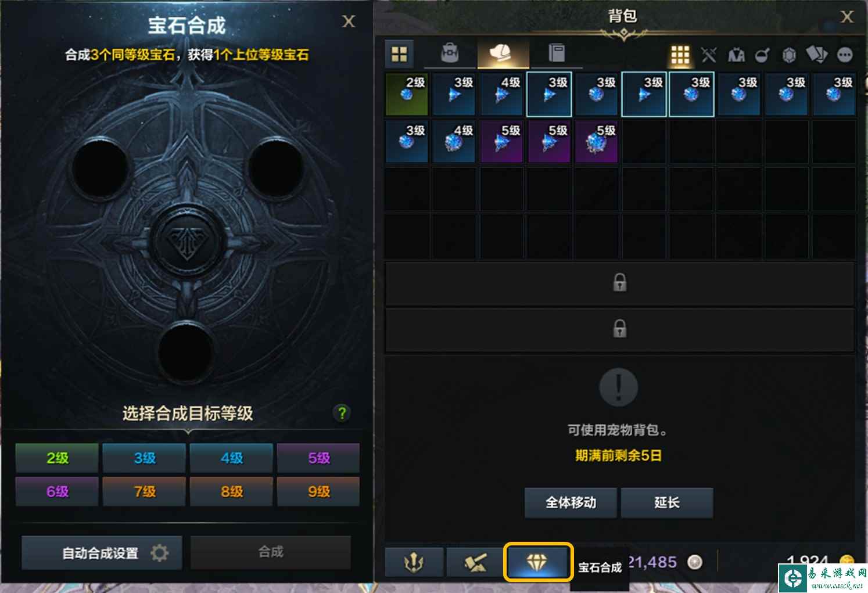Select the crossed swords filter icon
The image size is (868, 593).
(x=708, y=55)
